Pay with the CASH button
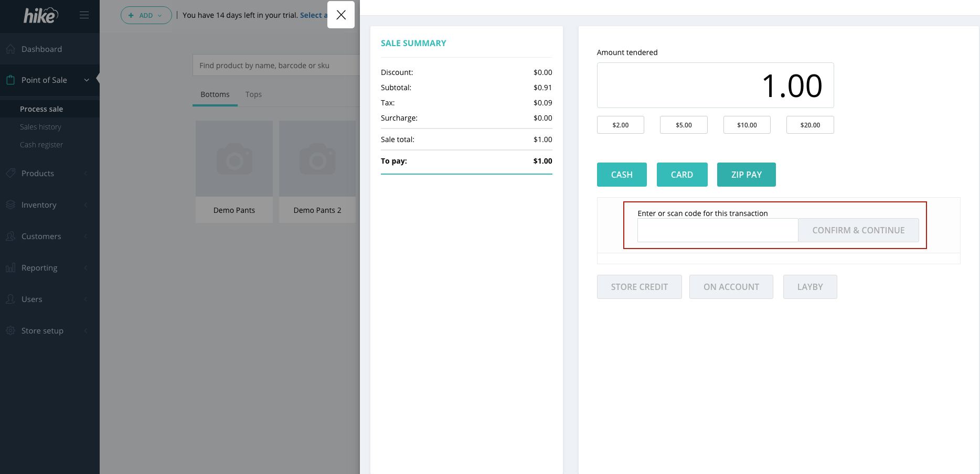 [x=622, y=175]
